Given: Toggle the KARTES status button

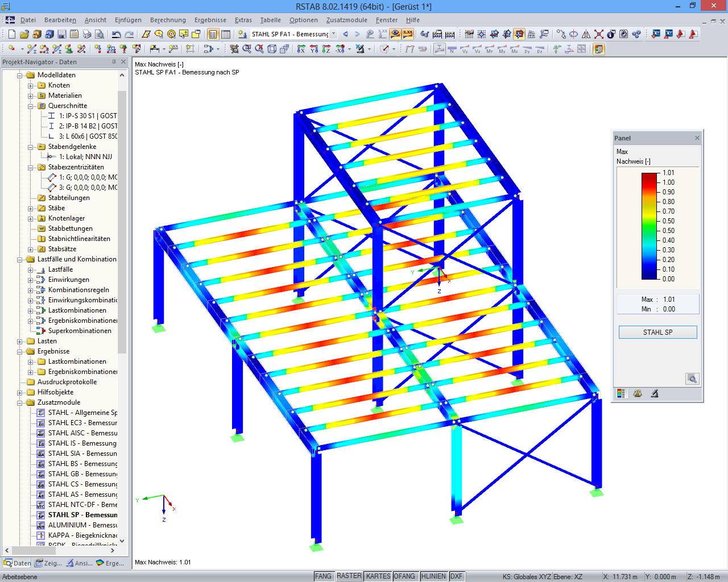Looking at the screenshot, I should (x=378, y=576).
